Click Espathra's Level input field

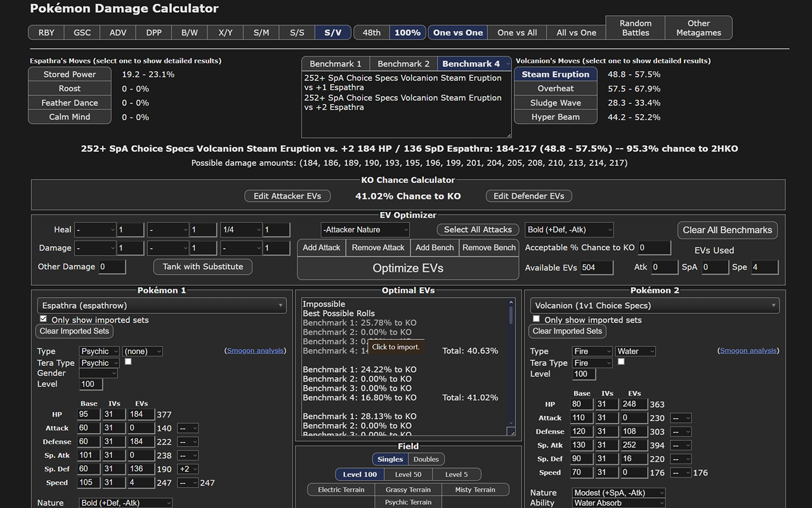[91, 384]
